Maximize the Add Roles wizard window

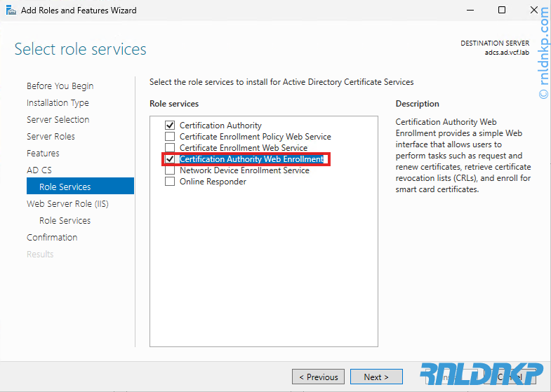pos(502,11)
